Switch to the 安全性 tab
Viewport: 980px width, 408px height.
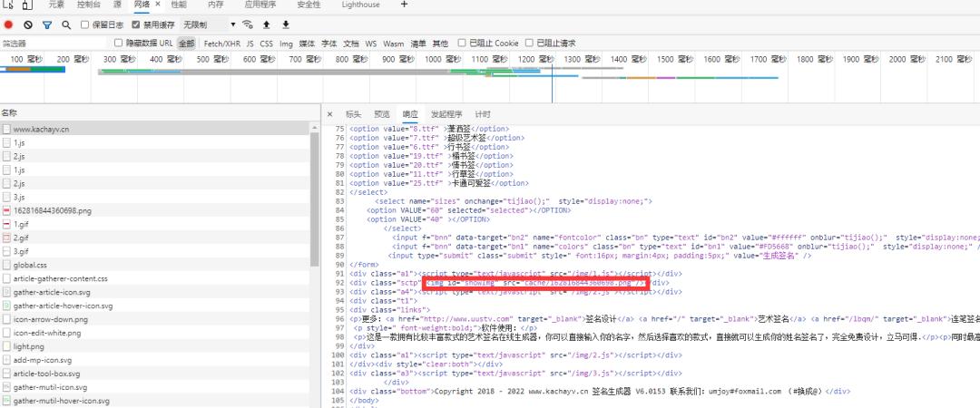(309, 5)
